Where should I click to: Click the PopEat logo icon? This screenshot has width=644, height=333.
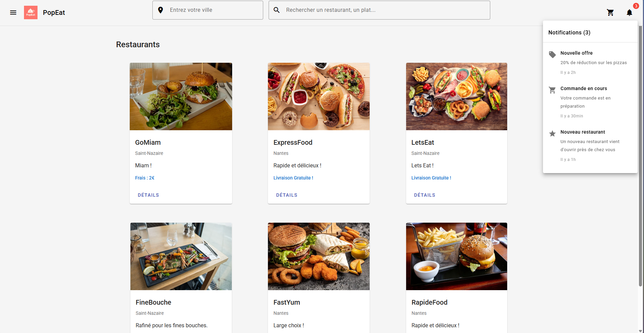(x=31, y=12)
